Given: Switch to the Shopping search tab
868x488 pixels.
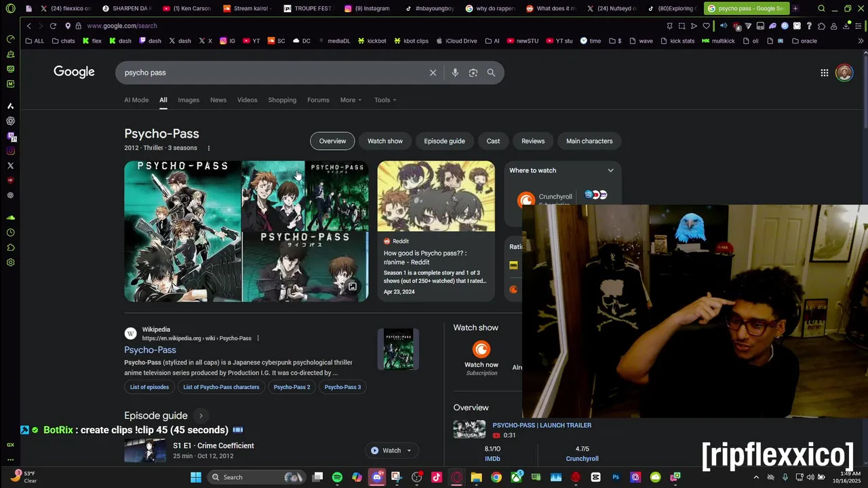Looking at the screenshot, I should point(282,100).
